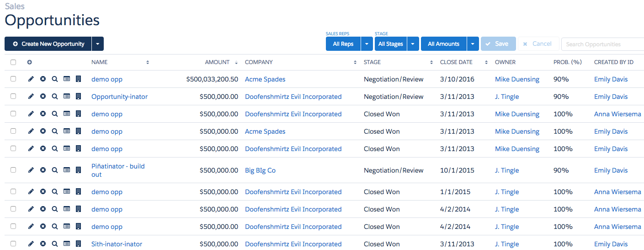Click the building icon in the Opportunity-inator row
This screenshot has width=644, height=250.
click(x=78, y=97)
